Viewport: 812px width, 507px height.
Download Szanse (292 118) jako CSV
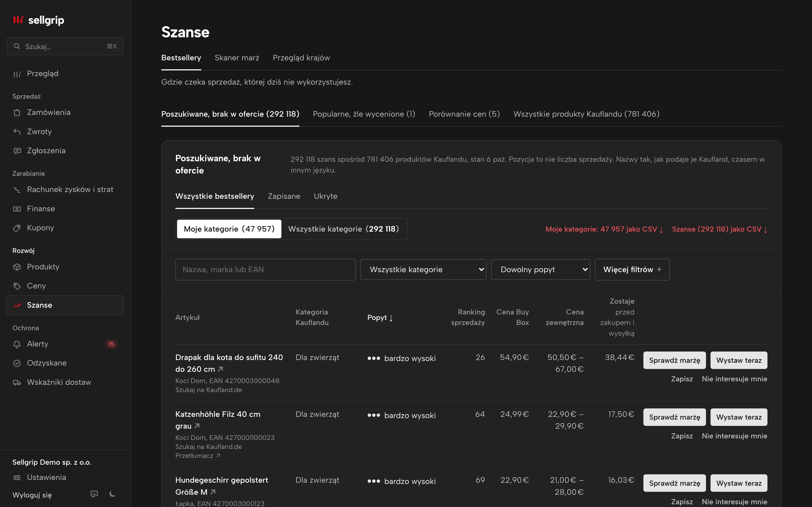tap(720, 229)
